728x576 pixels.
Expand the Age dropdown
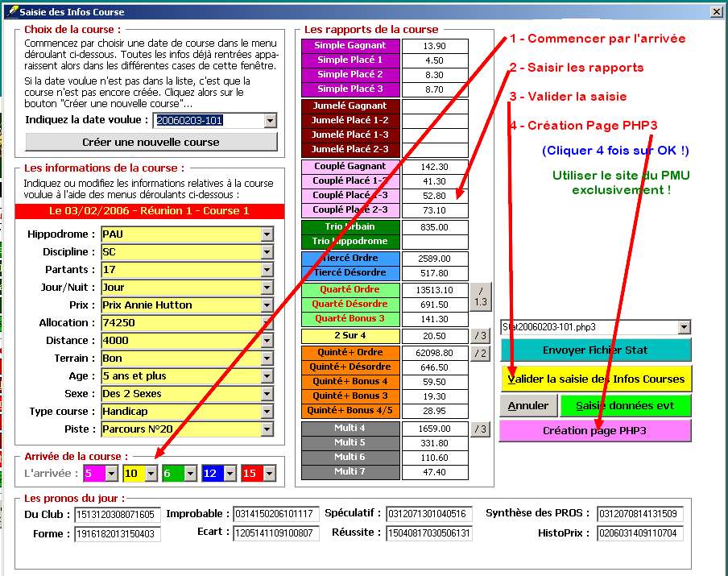coord(267,375)
